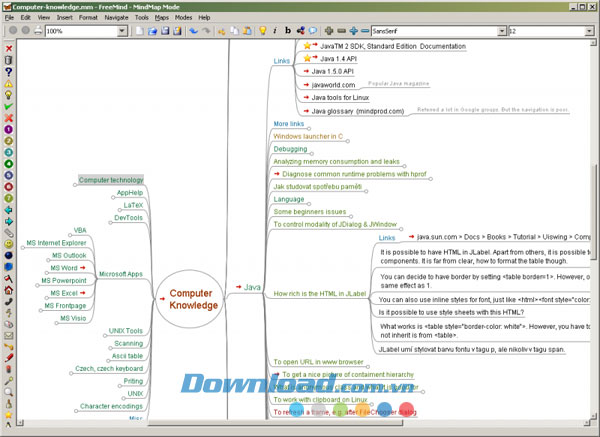600x437 pixels.
Task: Open the Navigate menu
Action: click(117, 18)
